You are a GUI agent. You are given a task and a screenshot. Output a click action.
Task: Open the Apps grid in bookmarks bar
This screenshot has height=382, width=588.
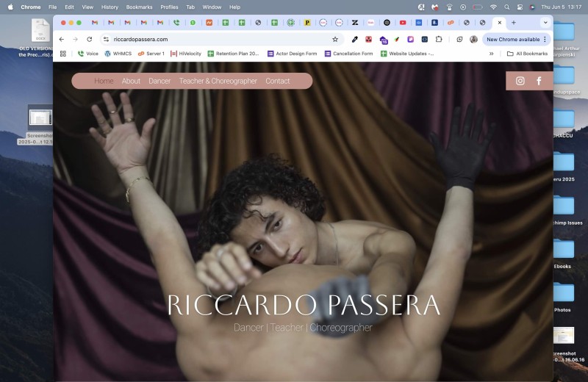click(62, 54)
